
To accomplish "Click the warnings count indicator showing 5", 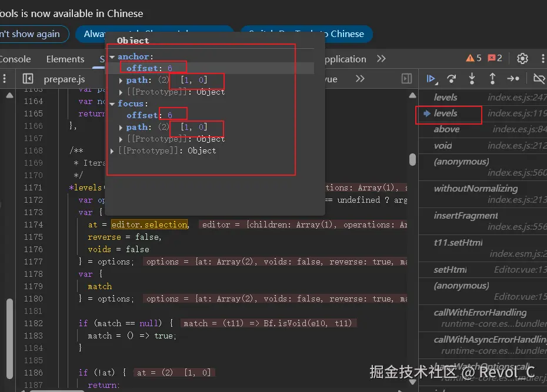I will point(473,58).
